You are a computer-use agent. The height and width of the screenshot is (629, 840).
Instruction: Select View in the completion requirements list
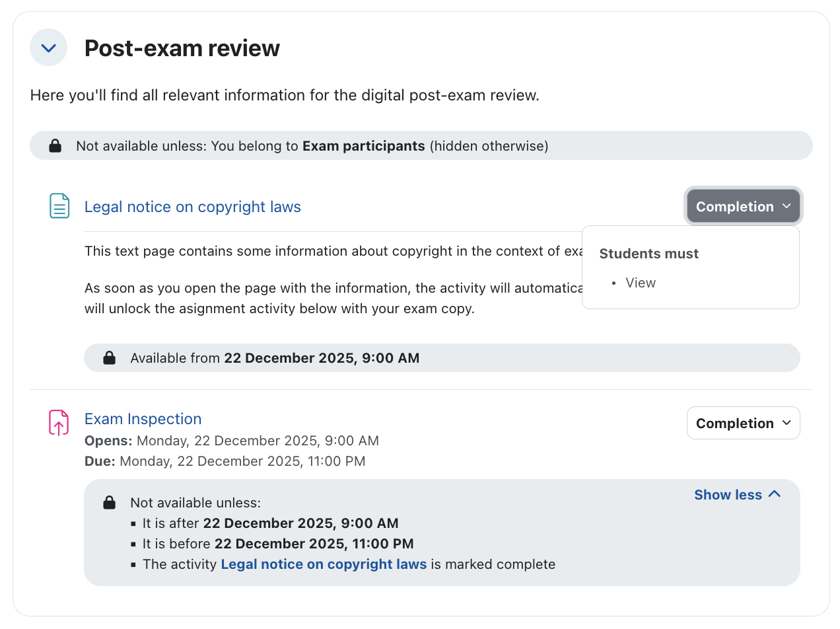(641, 283)
